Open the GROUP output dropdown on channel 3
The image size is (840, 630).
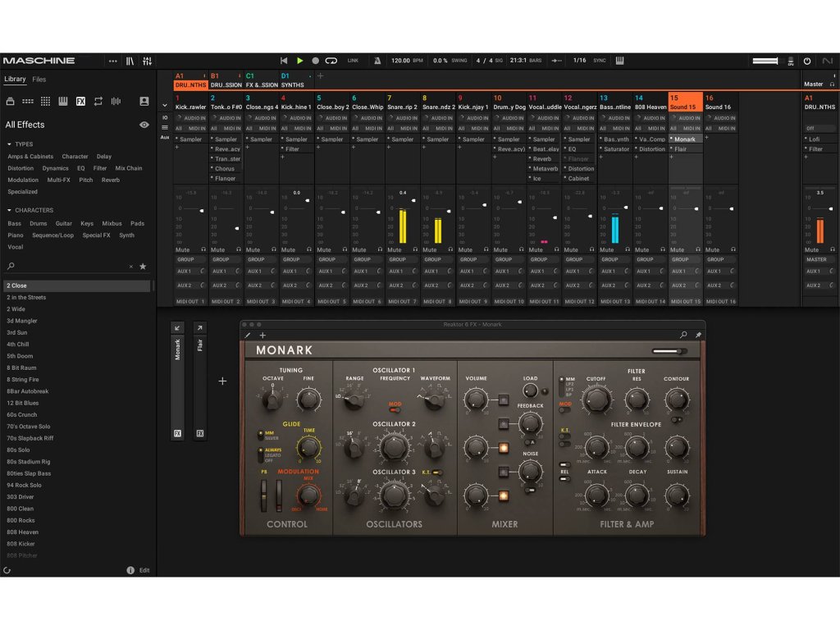tap(262, 259)
